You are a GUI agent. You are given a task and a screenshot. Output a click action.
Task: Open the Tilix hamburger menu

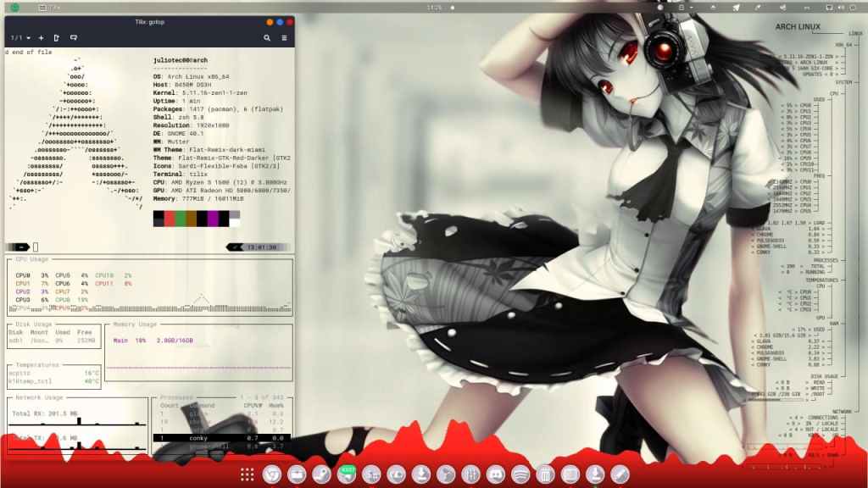284,38
